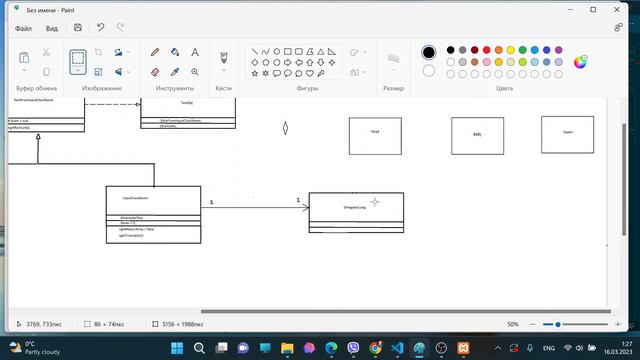
Task: Click the Resize and skew icon
Action: pyautogui.click(x=98, y=72)
